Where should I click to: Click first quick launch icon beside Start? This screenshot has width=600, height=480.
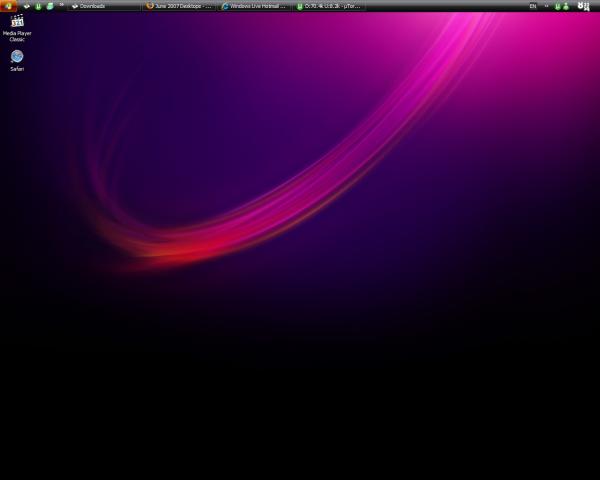point(26,6)
